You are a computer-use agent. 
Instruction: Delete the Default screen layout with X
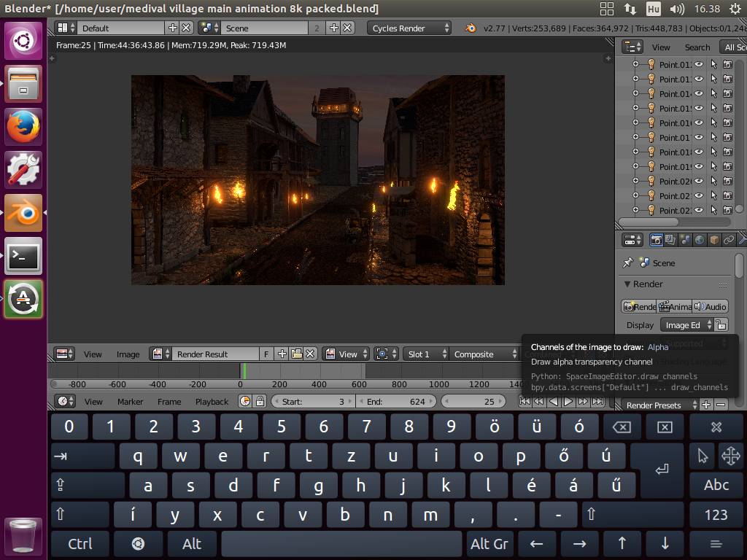186,28
